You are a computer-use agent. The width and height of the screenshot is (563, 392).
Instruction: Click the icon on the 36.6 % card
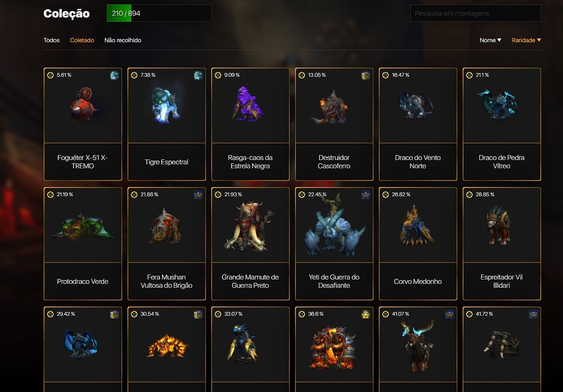pyautogui.click(x=366, y=314)
